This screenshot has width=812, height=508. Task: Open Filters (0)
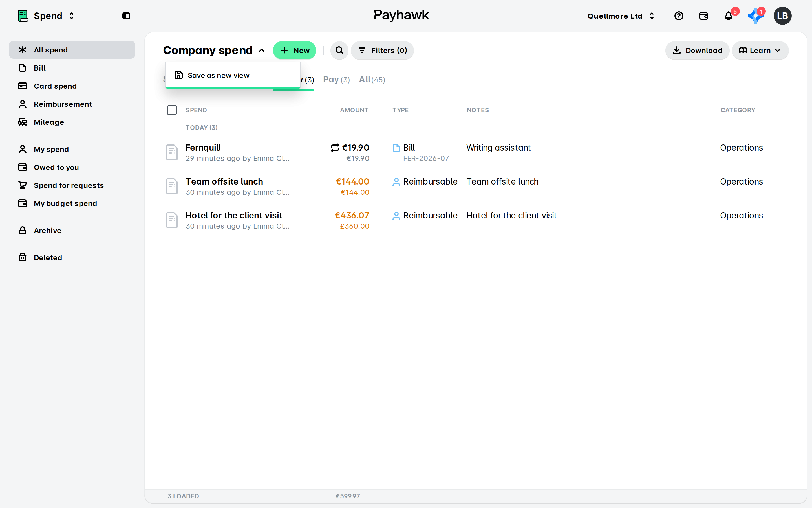click(382, 51)
